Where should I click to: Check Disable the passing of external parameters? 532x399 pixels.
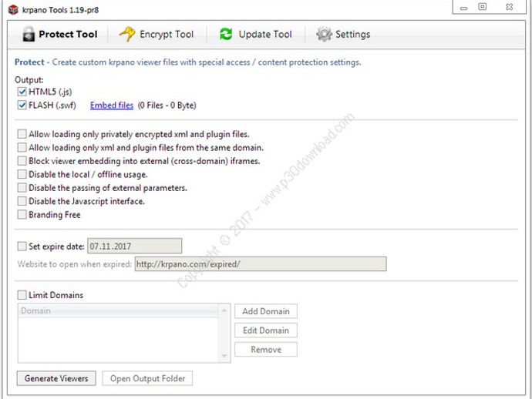click(22, 188)
